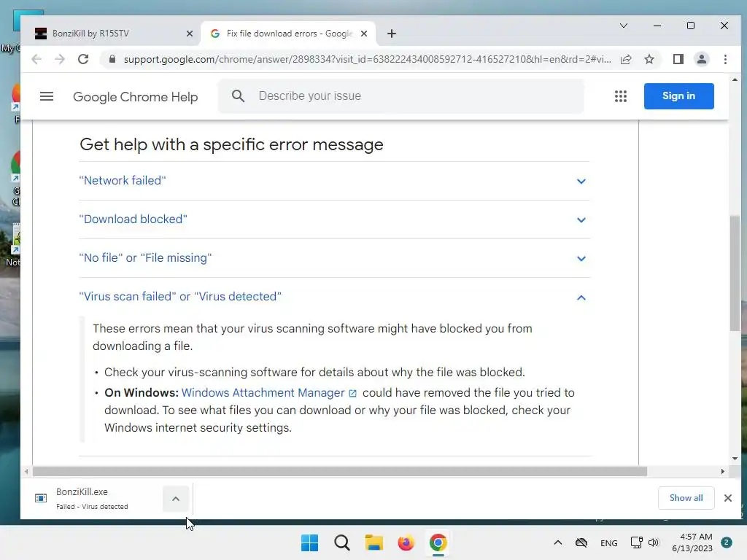
Task: Go back using the back arrow
Action: coord(36,59)
